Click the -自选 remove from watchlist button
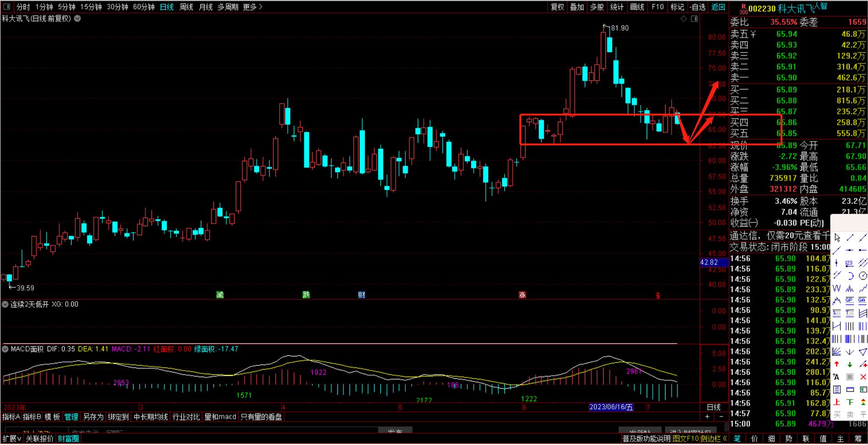 coord(698,7)
